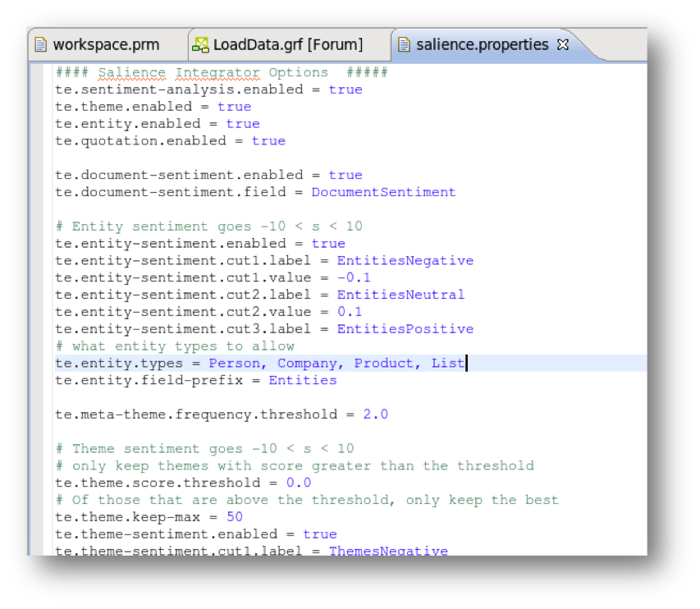Click the 'Theme sentiment goes' comment line
The height and width of the screenshot is (609, 700).
point(204,449)
